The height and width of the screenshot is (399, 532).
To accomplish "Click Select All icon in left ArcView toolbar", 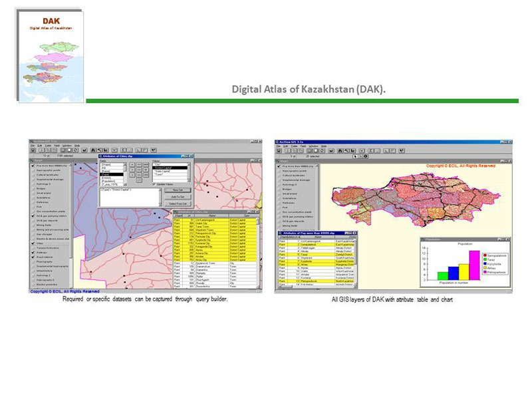I will (x=63, y=150).
